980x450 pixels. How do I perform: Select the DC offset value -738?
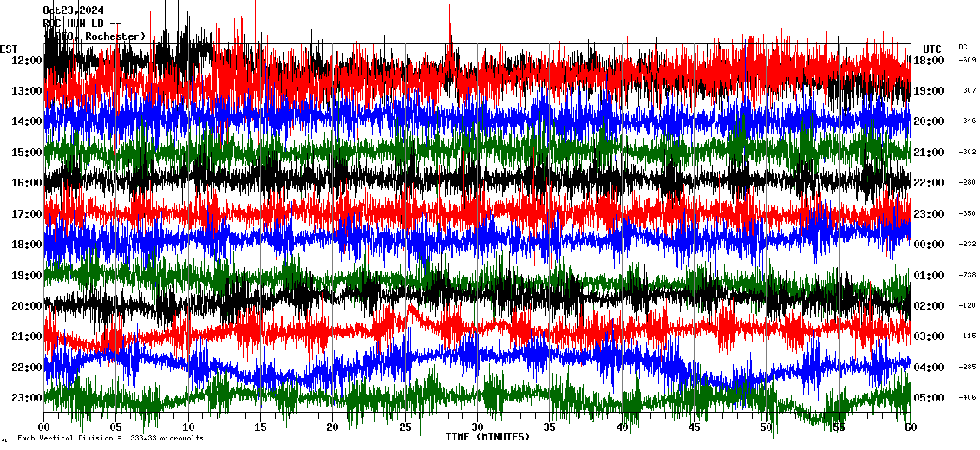coord(968,275)
